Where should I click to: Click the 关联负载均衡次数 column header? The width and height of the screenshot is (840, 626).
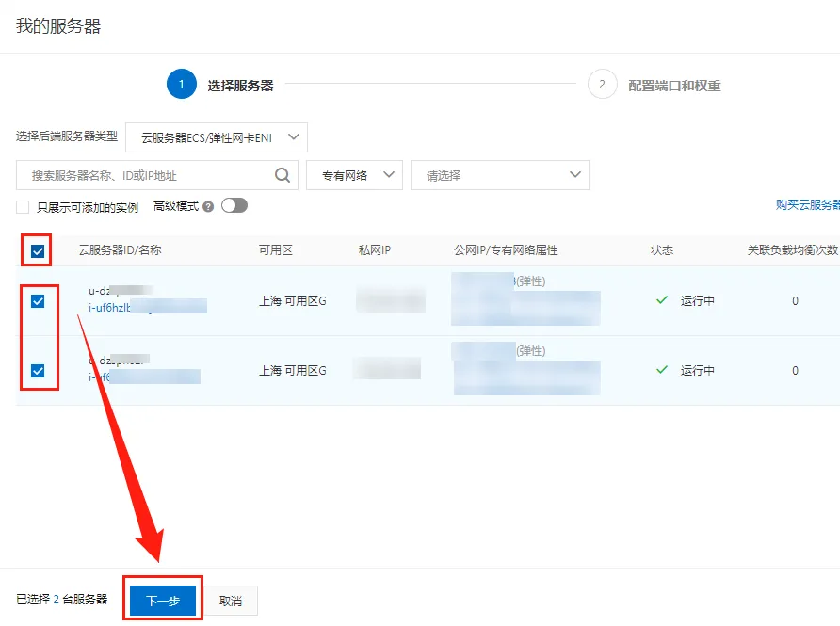coord(793,250)
